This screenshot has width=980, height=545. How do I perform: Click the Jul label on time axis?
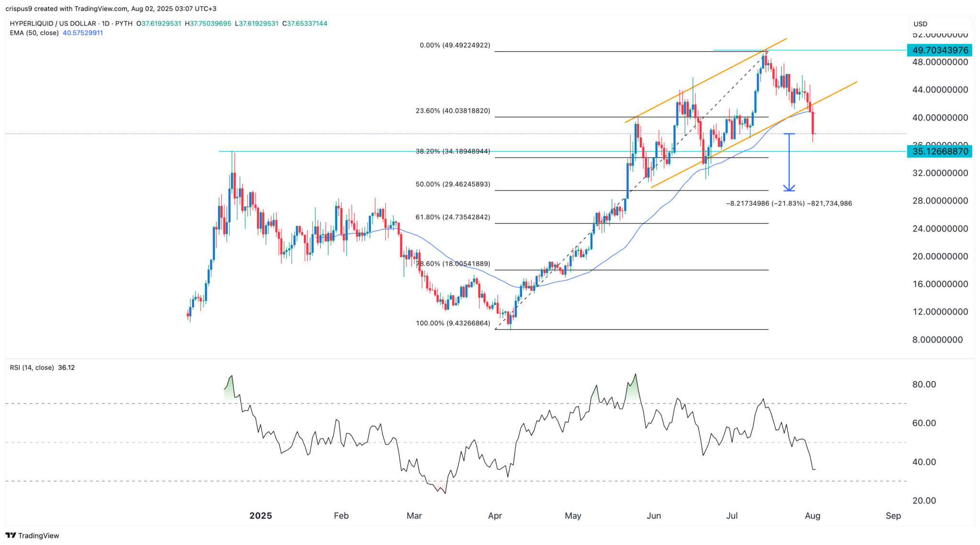point(732,516)
